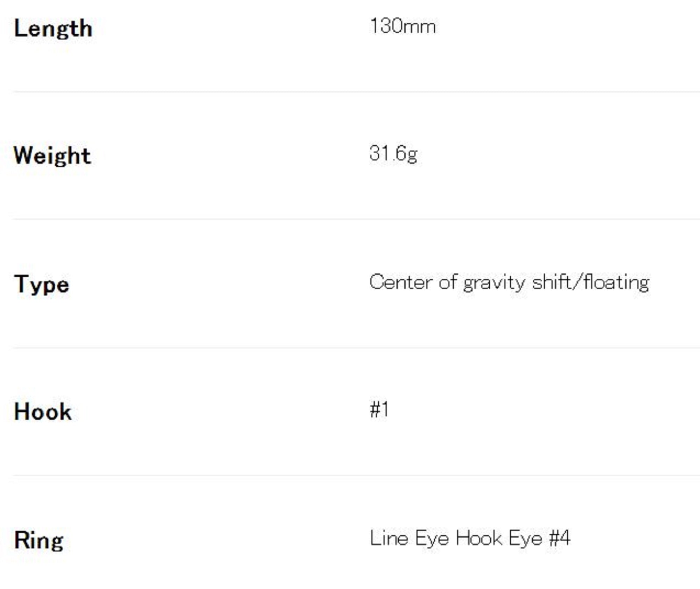Select the 31.6g weight value
The image size is (700, 589).
(393, 154)
